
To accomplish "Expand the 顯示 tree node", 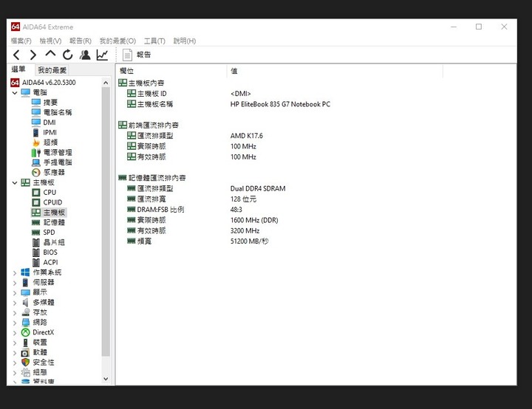I will point(15,292).
